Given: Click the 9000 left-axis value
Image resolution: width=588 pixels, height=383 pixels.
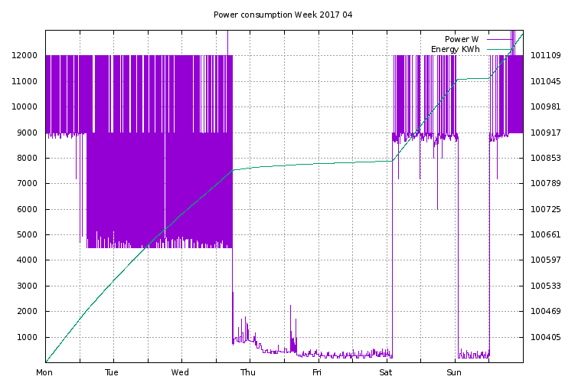Looking at the screenshot, I should pos(27,133).
